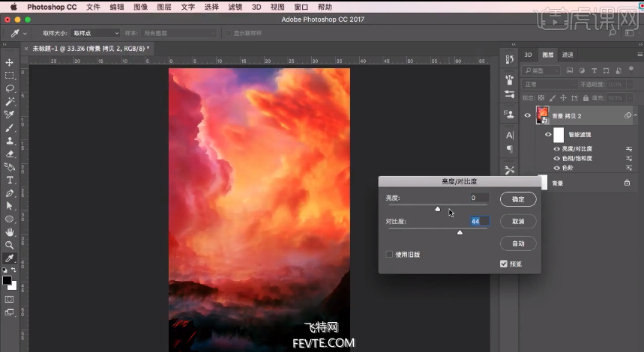Open the layer kind filter dropdown

541,70
